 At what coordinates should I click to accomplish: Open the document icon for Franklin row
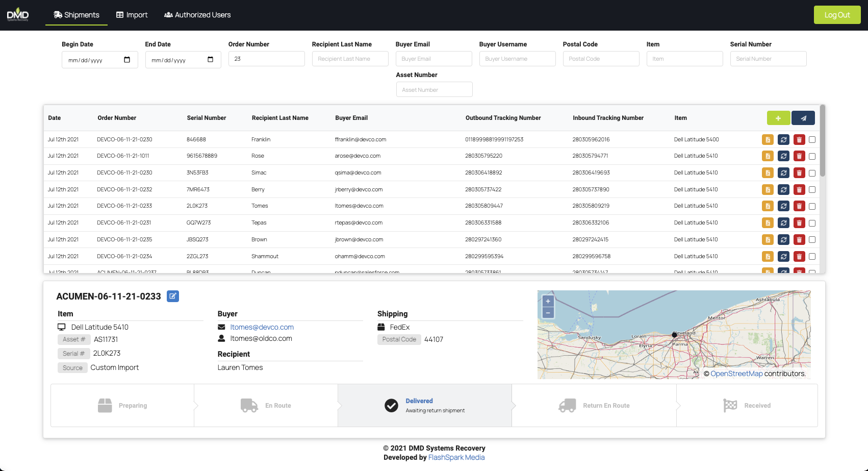tap(768, 139)
